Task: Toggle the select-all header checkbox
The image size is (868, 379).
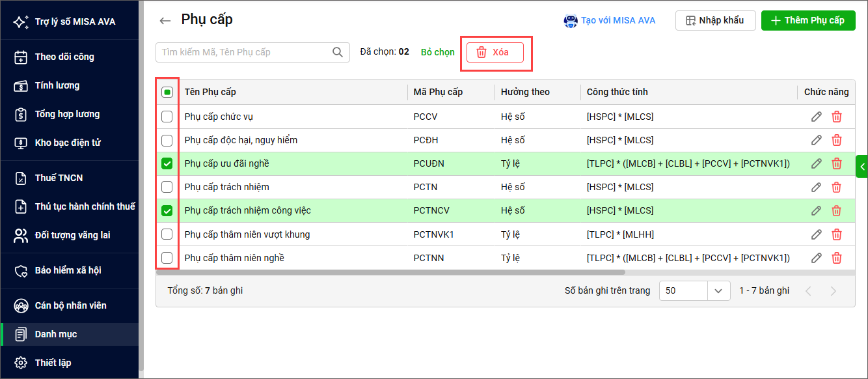Action: [167, 92]
